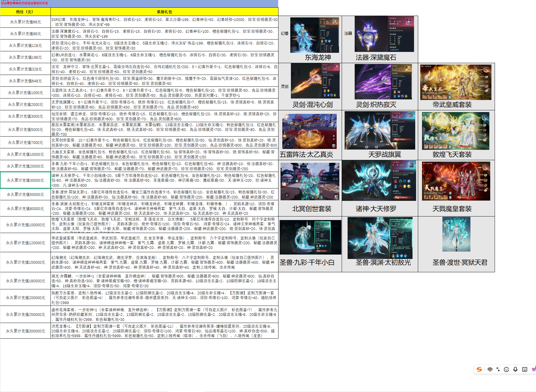Click the 五雷阵法·太乙真炎 screenshot image
The height and width of the screenshot is (392, 536).
309,131
